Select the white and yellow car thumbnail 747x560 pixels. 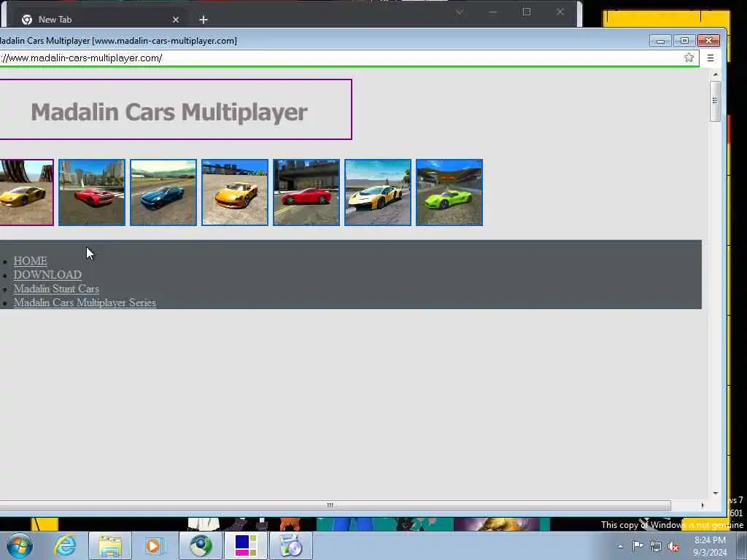(x=378, y=192)
